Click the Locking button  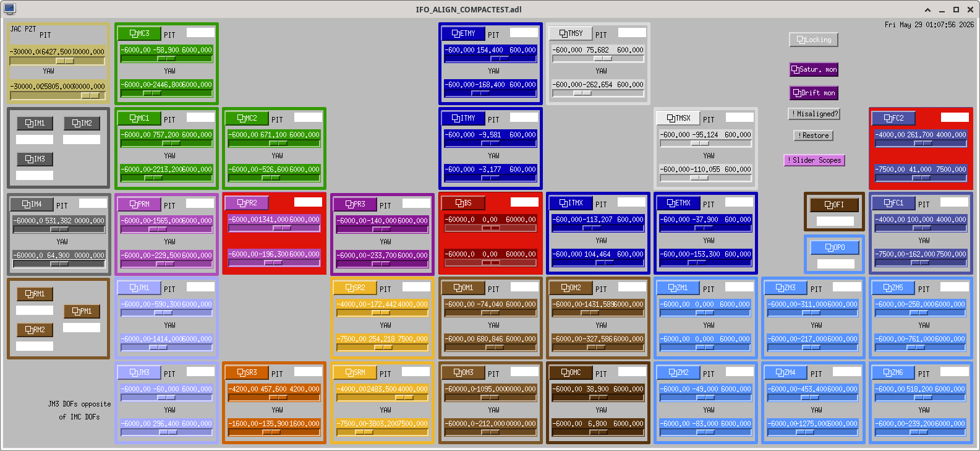(x=814, y=40)
